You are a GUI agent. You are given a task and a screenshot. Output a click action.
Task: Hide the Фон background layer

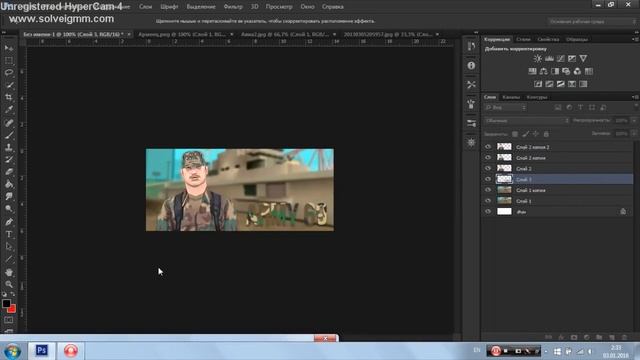coord(488,211)
